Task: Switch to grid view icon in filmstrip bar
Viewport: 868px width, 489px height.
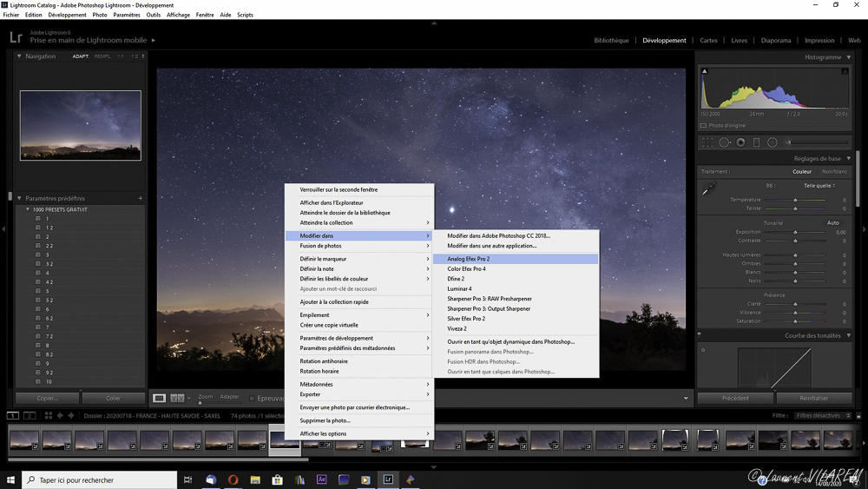Action: point(49,416)
